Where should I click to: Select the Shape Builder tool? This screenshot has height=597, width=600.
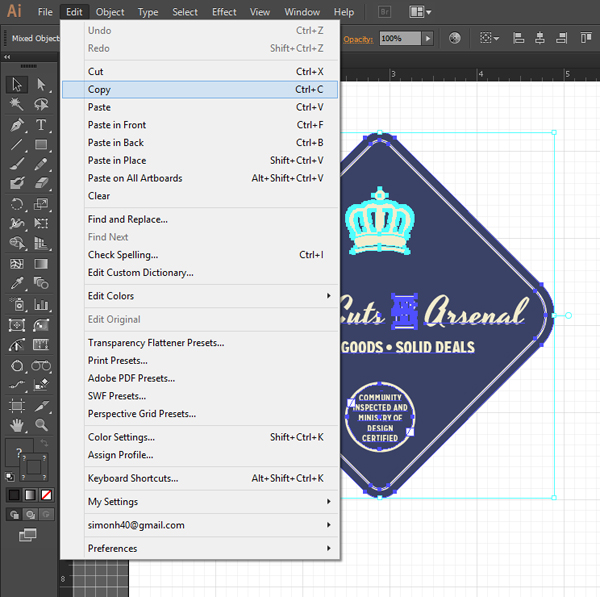click(17, 243)
